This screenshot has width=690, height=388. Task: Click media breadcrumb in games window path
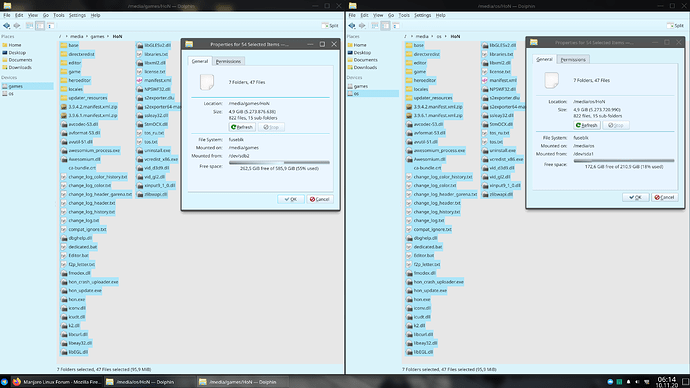pos(77,37)
